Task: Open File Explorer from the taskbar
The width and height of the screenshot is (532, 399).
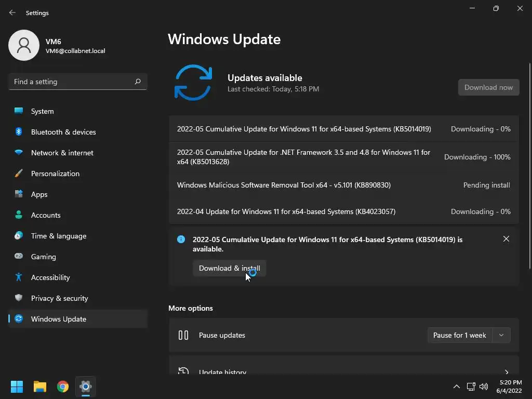Action: click(39, 387)
